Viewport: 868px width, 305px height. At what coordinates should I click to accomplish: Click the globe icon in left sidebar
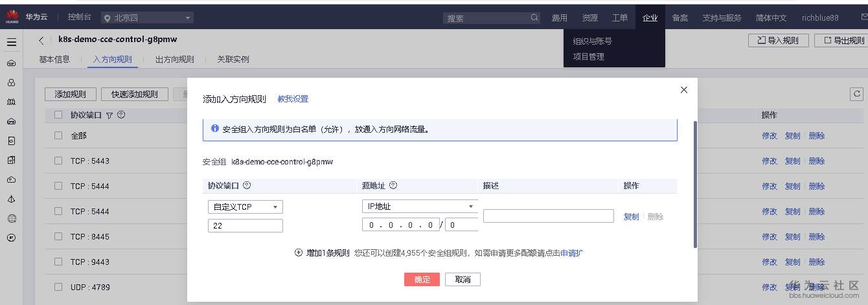pyautogui.click(x=12, y=218)
